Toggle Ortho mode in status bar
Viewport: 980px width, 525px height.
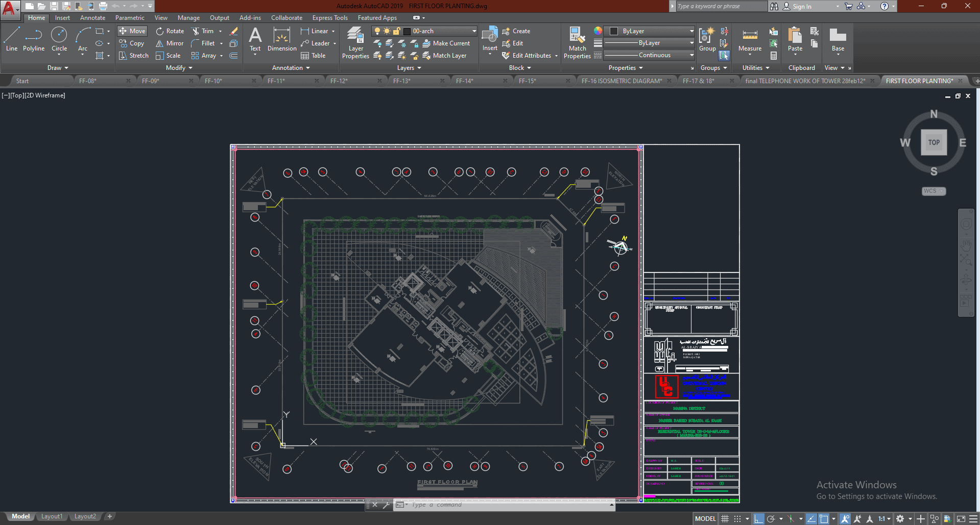pyautogui.click(x=758, y=519)
